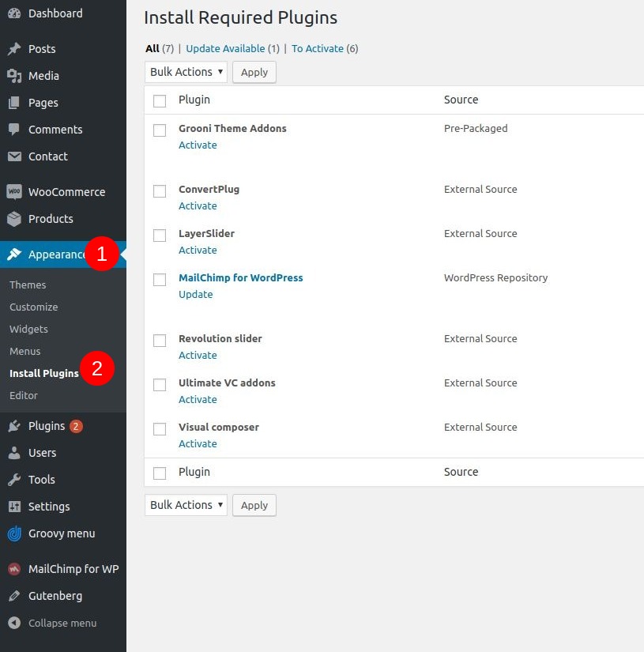The height and width of the screenshot is (652, 644).
Task: Toggle the select-all checkbox in table header
Action: (x=160, y=101)
